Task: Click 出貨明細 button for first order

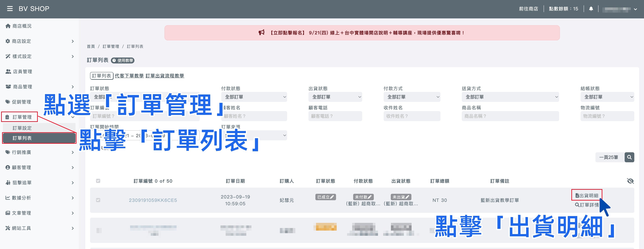Action: pos(587,196)
